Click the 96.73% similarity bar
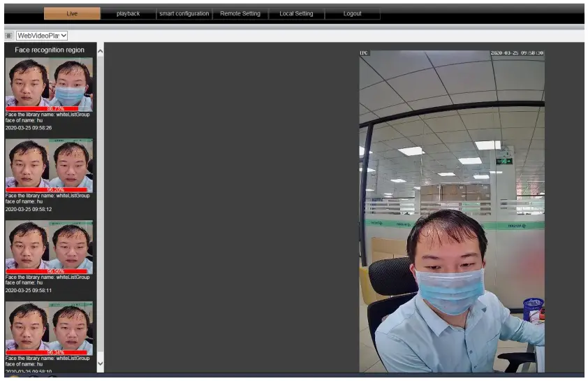 (x=47, y=109)
